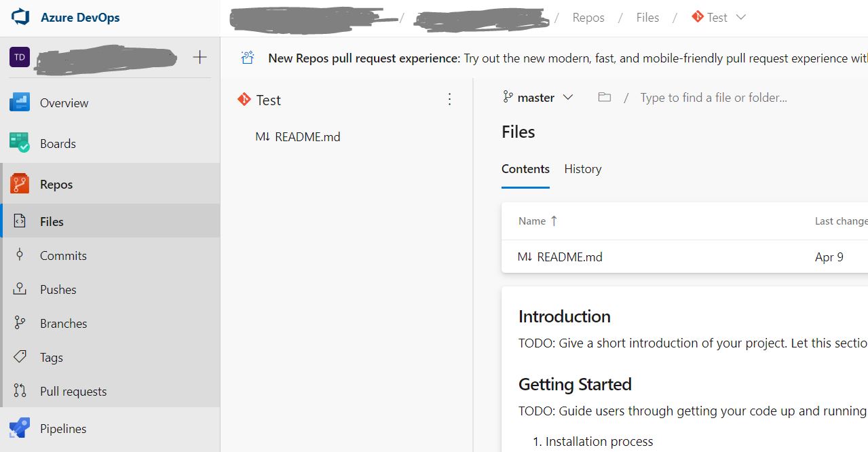This screenshot has height=452, width=868.
Task: Open the folder browse icon near breadcrumb
Action: click(604, 97)
